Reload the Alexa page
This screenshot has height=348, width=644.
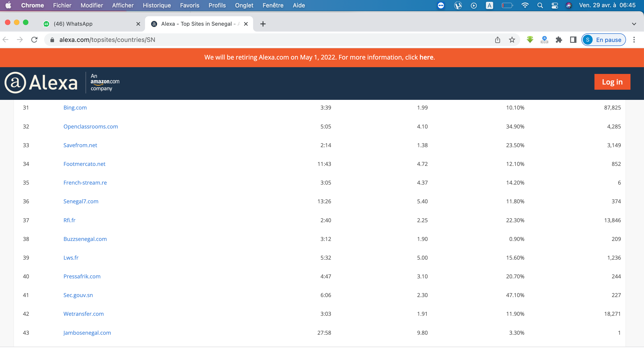(34, 39)
